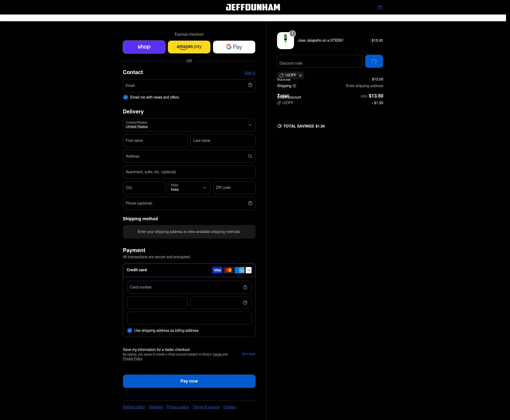Focus the Address input field

[x=189, y=156]
